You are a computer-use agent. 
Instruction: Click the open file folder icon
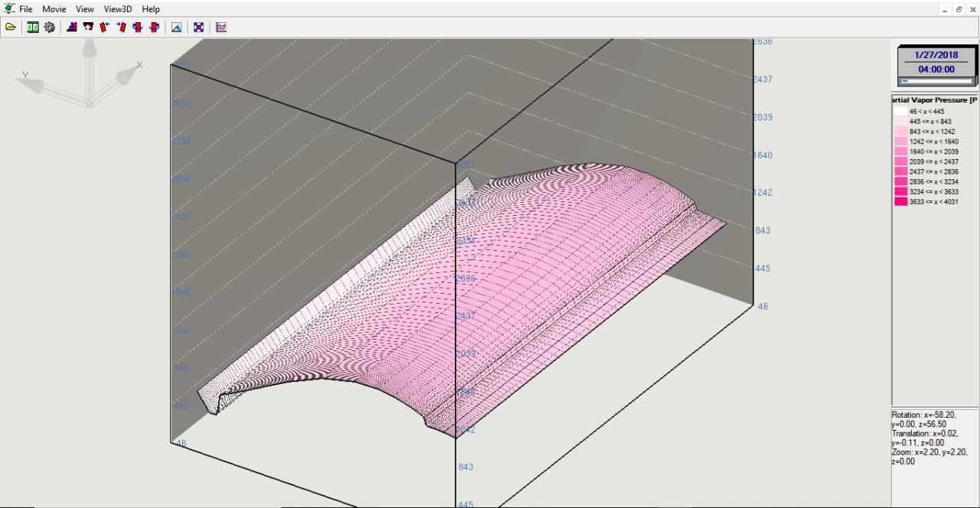[11, 27]
